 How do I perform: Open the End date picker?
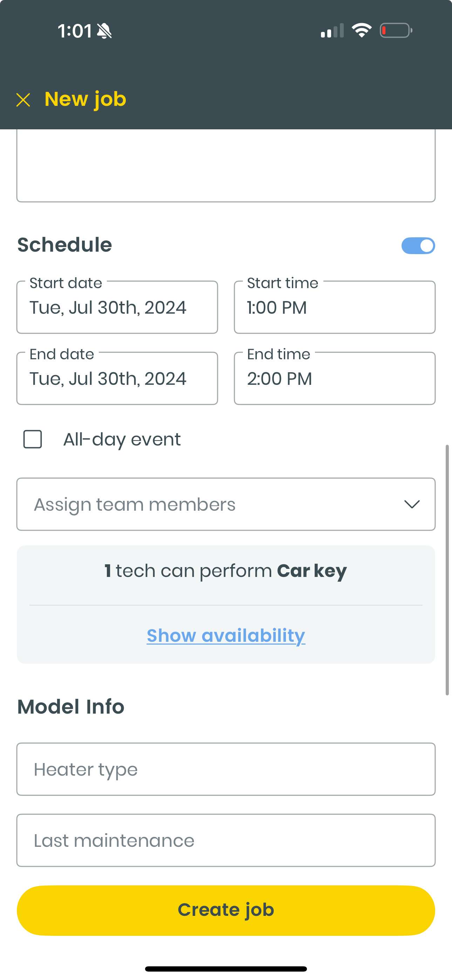[117, 378]
